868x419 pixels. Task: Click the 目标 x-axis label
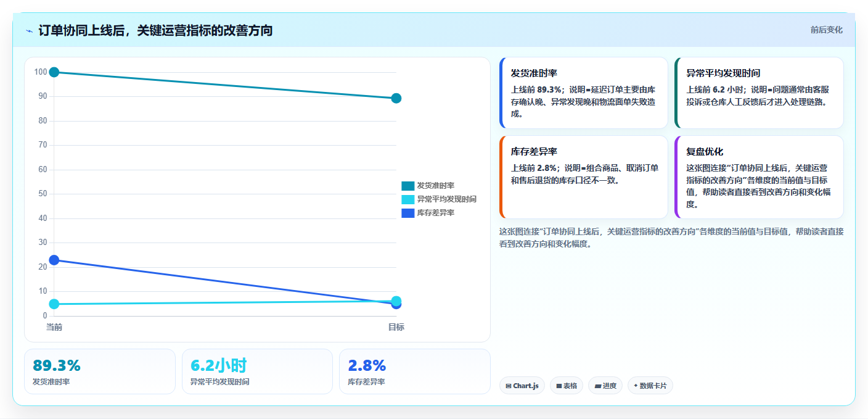396,327
